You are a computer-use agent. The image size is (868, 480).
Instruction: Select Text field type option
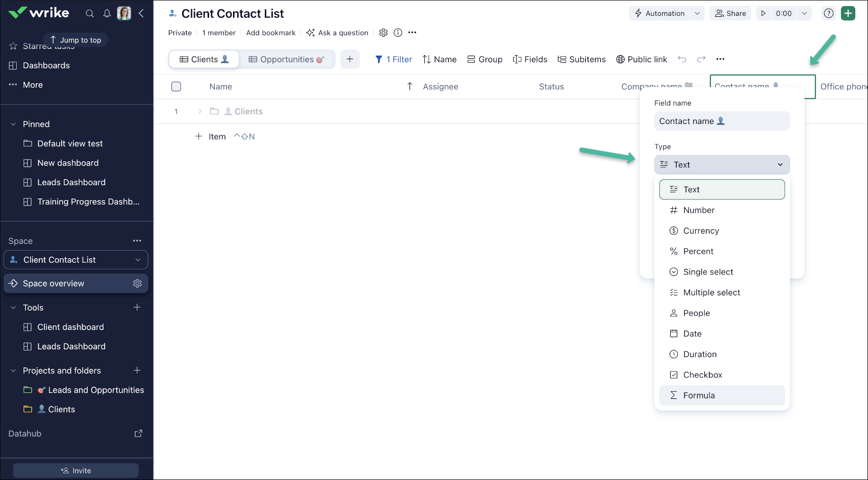722,189
